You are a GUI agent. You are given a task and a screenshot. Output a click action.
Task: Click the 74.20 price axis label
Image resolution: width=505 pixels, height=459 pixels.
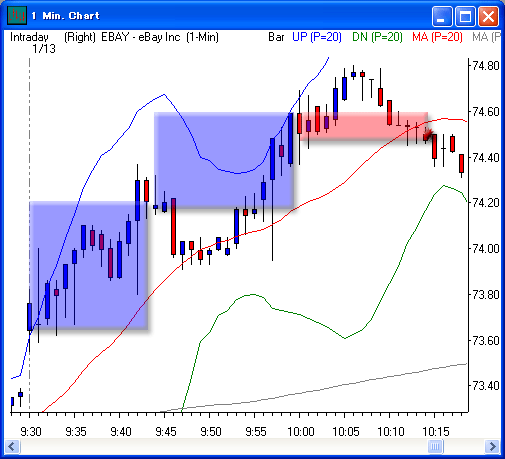click(486, 203)
